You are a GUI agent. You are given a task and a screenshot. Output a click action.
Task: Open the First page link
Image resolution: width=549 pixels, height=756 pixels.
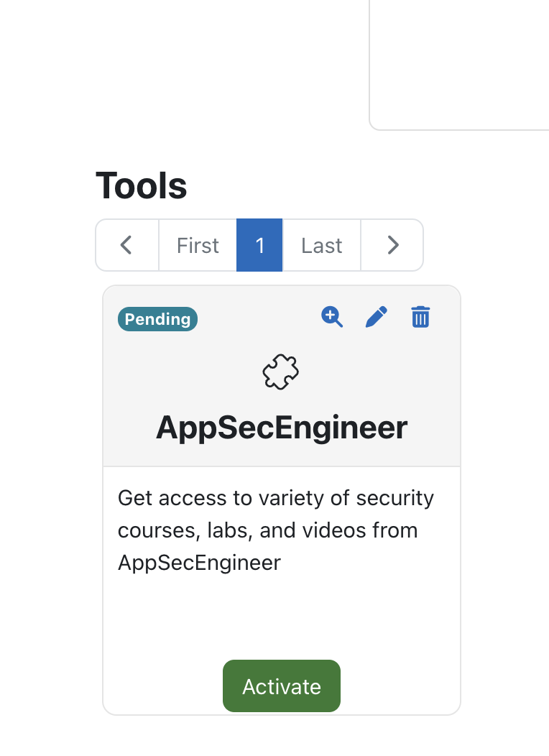[197, 245]
